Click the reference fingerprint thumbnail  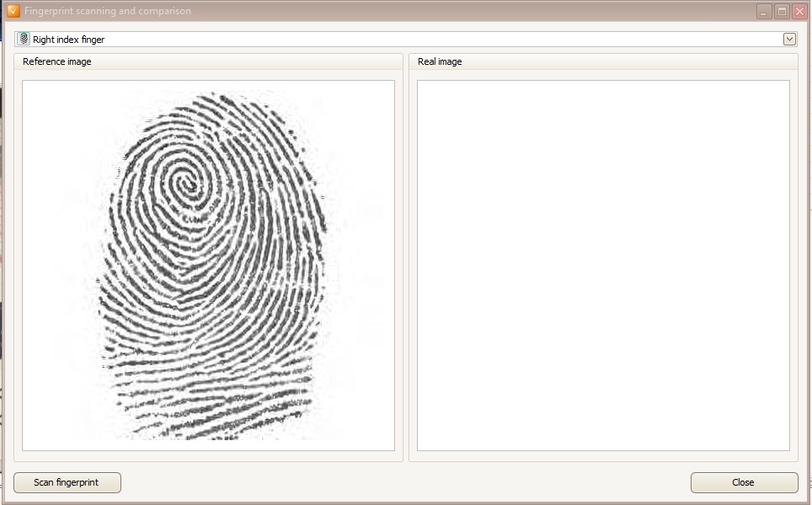pos(207,265)
